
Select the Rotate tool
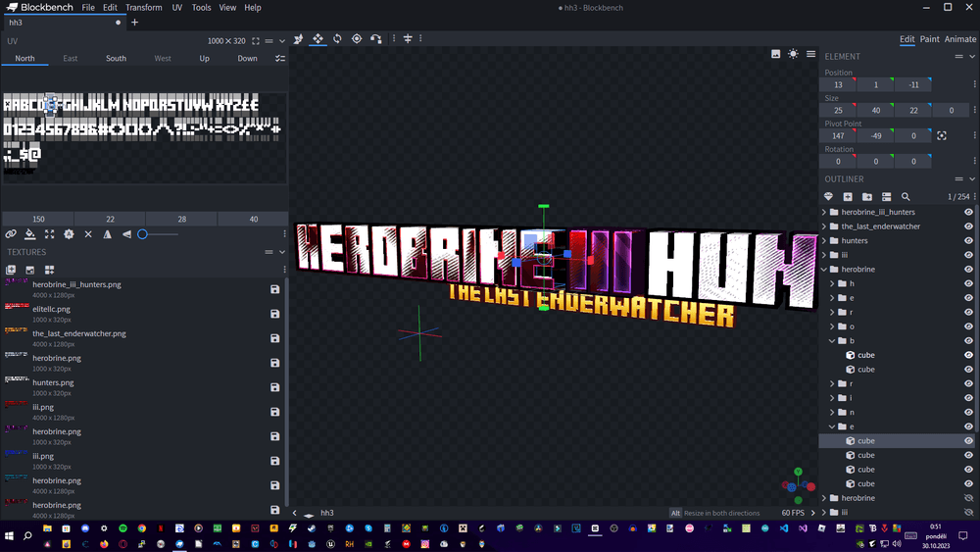(337, 39)
